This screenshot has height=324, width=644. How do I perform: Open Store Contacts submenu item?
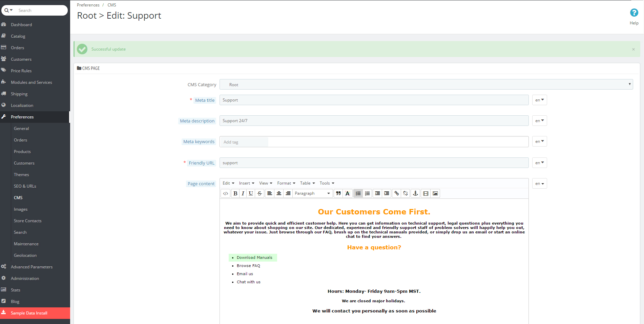pos(27,221)
